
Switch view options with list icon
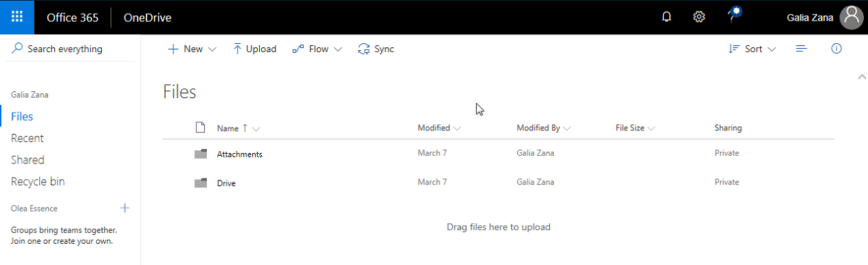[x=801, y=49]
